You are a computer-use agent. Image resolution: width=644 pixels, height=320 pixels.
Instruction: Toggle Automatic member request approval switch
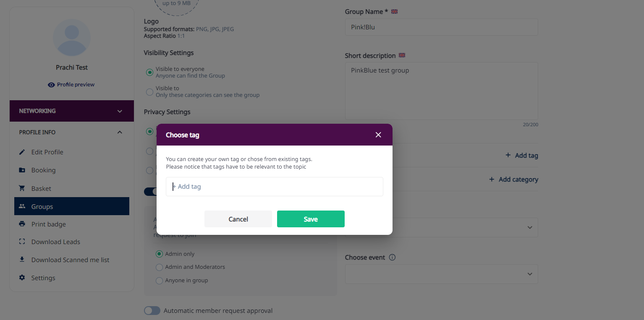(152, 310)
